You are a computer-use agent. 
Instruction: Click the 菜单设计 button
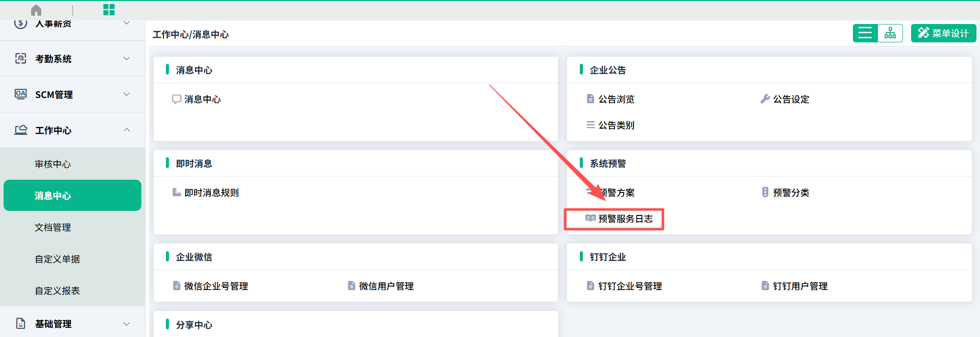943,33
